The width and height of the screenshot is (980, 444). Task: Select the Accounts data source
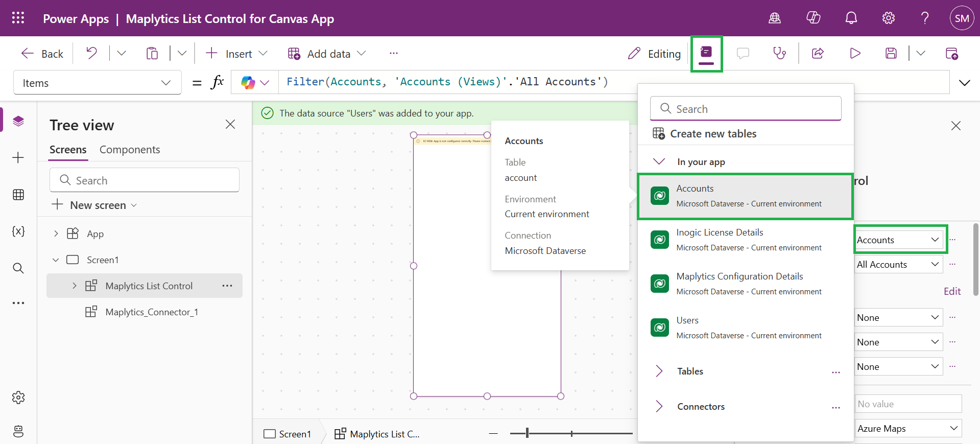[x=746, y=196]
